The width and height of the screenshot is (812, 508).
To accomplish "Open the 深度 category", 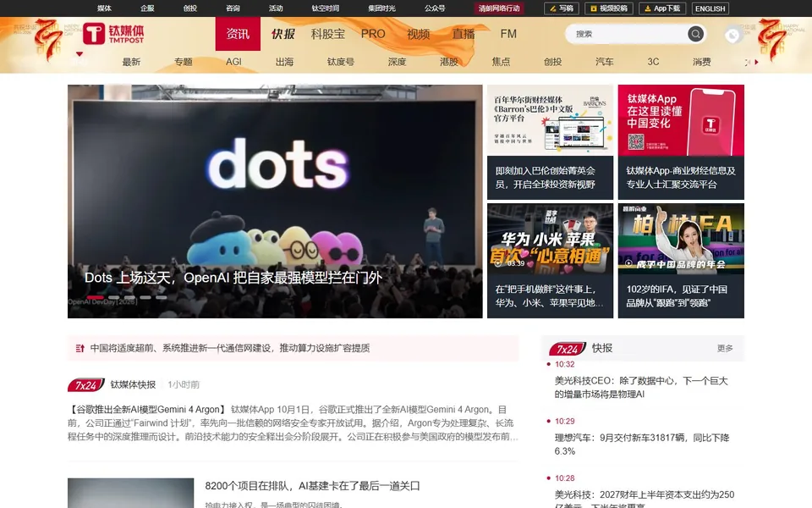I will (x=398, y=62).
